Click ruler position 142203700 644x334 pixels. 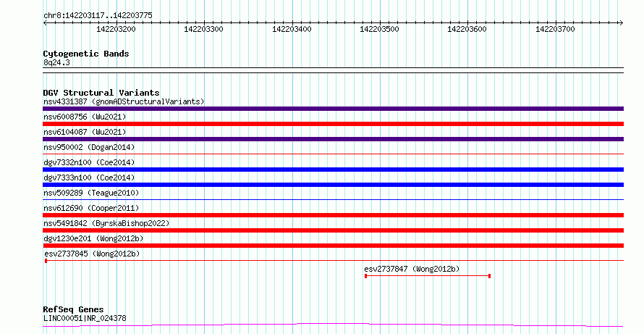tap(555, 29)
